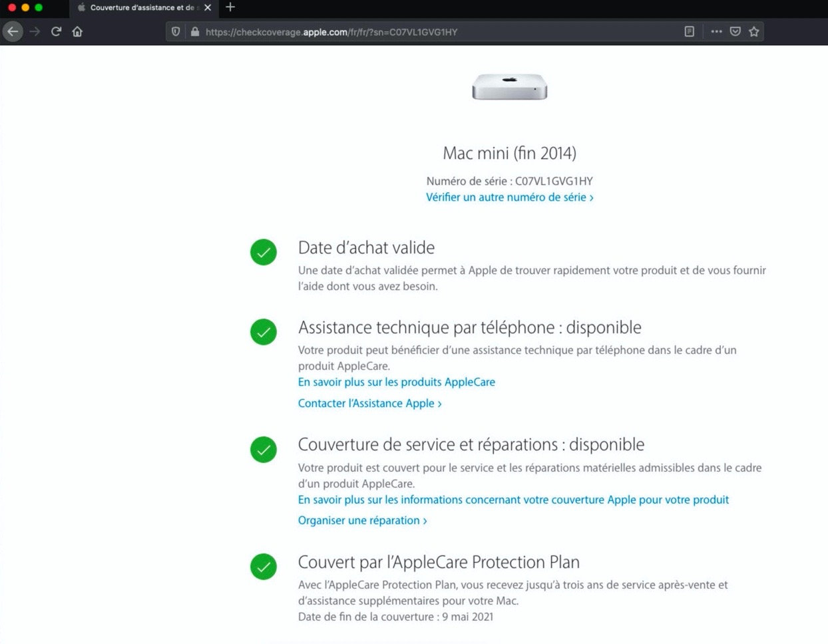Click Contacter l'Assistance Apple link
Image resolution: width=828 pixels, height=644 pixels.
370,403
